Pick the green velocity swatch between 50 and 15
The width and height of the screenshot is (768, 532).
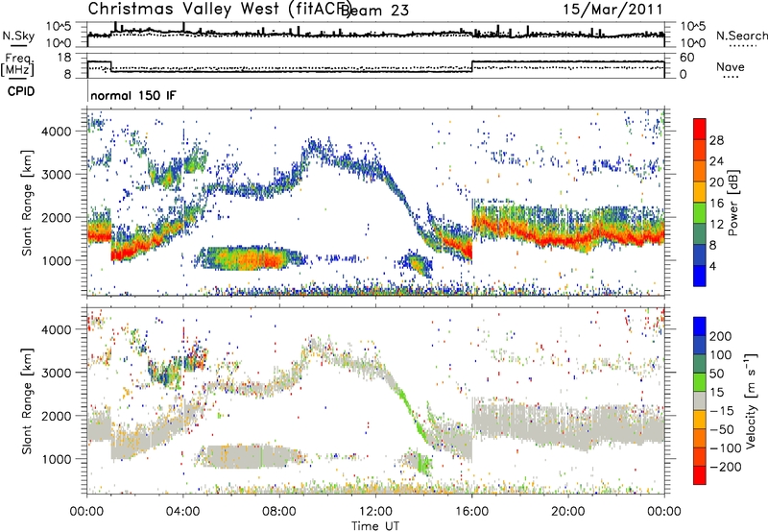[x=700, y=382]
